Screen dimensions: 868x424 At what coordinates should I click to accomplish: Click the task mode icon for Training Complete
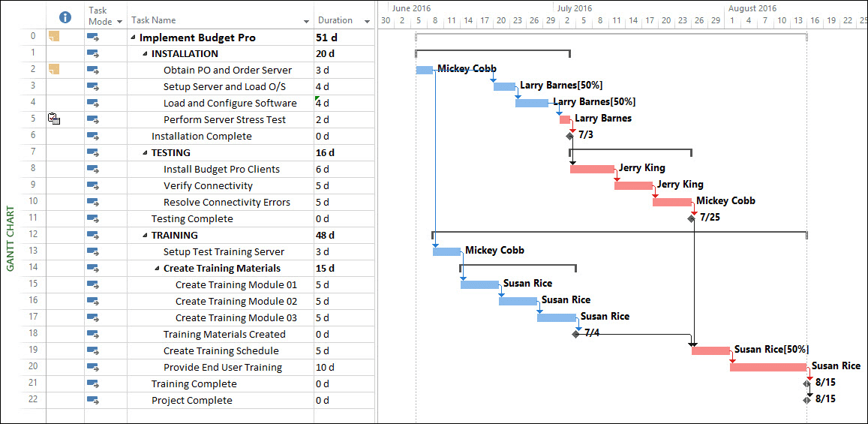pyautogui.click(x=92, y=384)
